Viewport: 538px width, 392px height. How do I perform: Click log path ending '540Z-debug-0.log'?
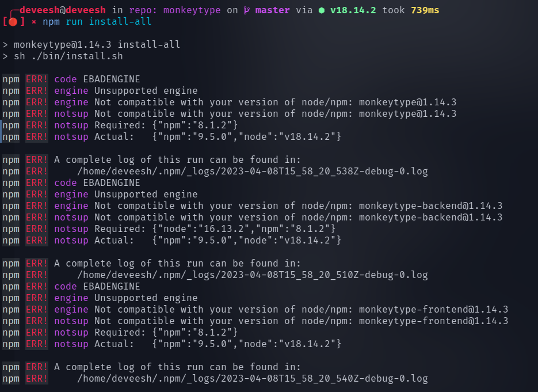point(253,379)
